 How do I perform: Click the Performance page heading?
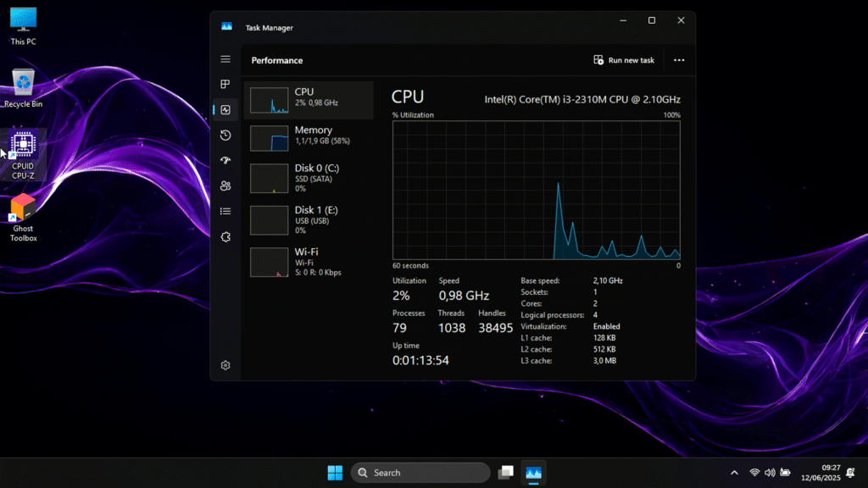(277, 60)
